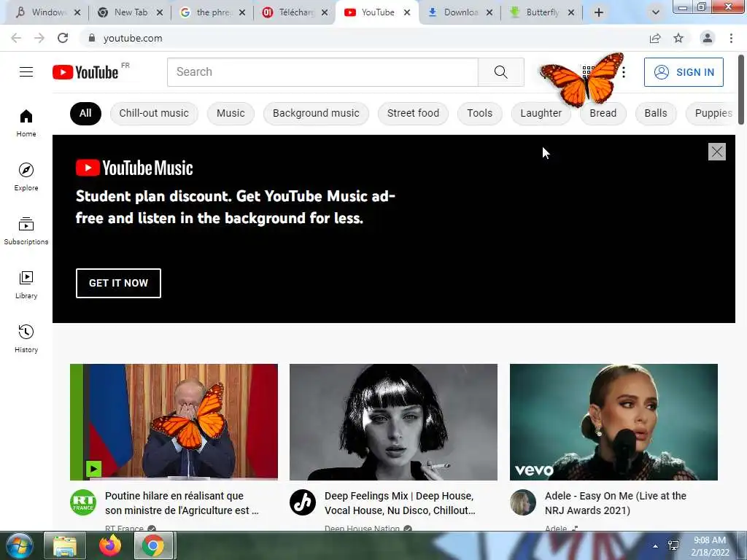Image resolution: width=747 pixels, height=560 pixels.
Task: Select Background music chip
Action: (x=316, y=113)
